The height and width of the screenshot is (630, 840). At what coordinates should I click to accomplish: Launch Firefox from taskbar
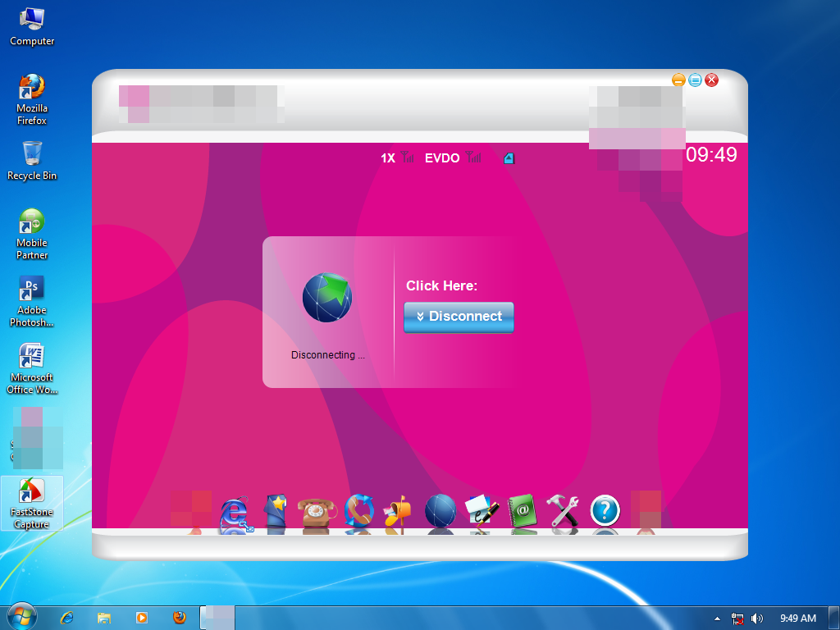pos(180,618)
